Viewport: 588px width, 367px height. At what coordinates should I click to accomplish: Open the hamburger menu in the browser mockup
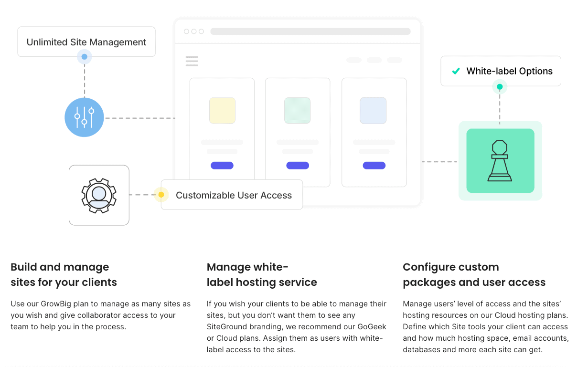pyautogui.click(x=192, y=61)
